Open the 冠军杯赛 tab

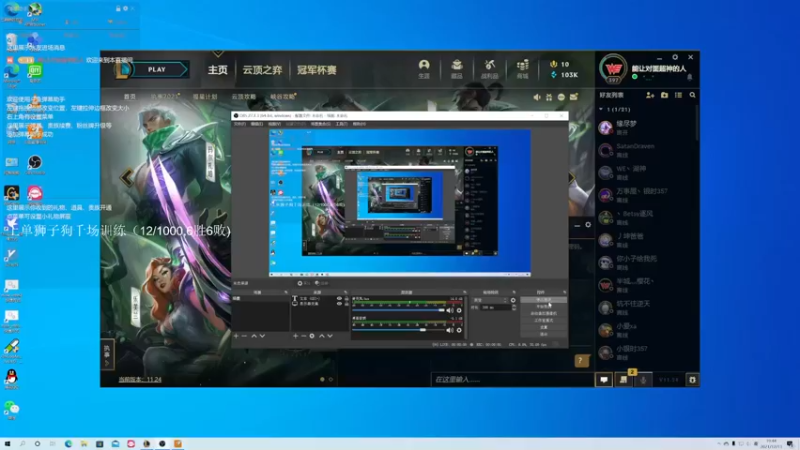[317, 70]
